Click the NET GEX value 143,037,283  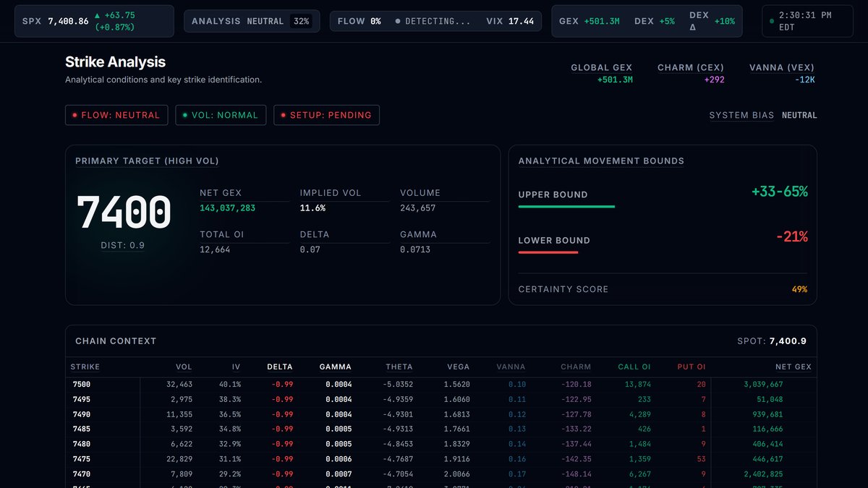227,207
